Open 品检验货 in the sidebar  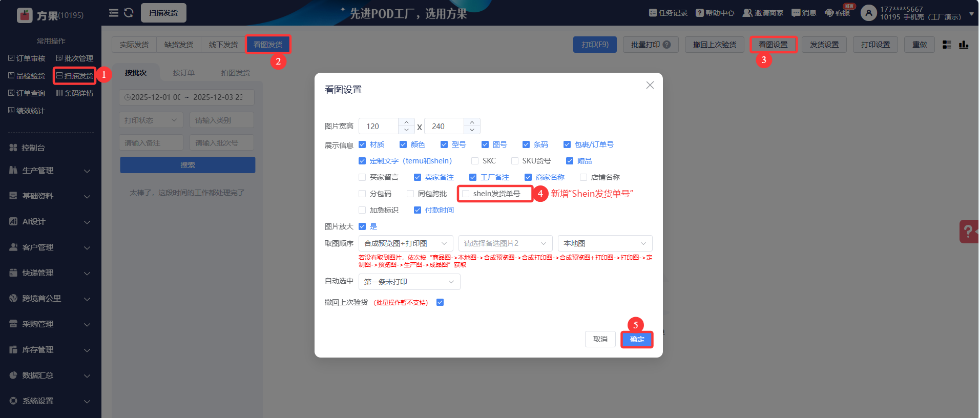click(x=27, y=76)
